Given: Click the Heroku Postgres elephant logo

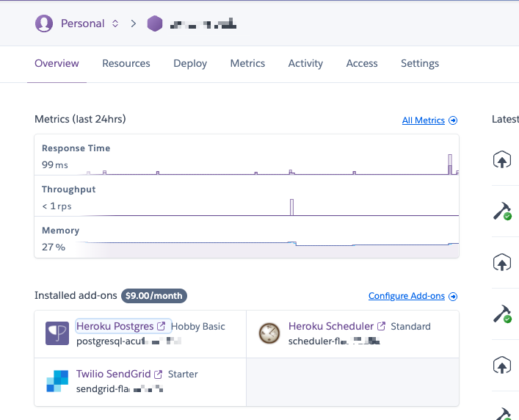Looking at the screenshot, I should tap(57, 333).
